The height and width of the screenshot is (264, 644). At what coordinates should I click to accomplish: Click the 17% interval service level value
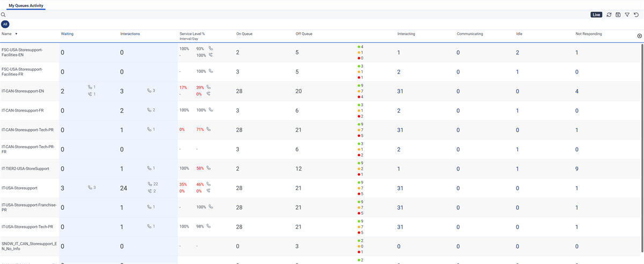(x=183, y=87)
